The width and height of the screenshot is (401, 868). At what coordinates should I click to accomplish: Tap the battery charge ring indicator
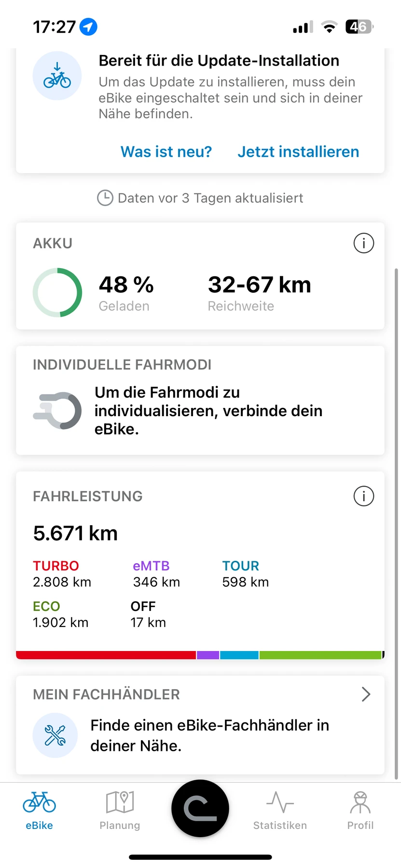pos(57,292)
